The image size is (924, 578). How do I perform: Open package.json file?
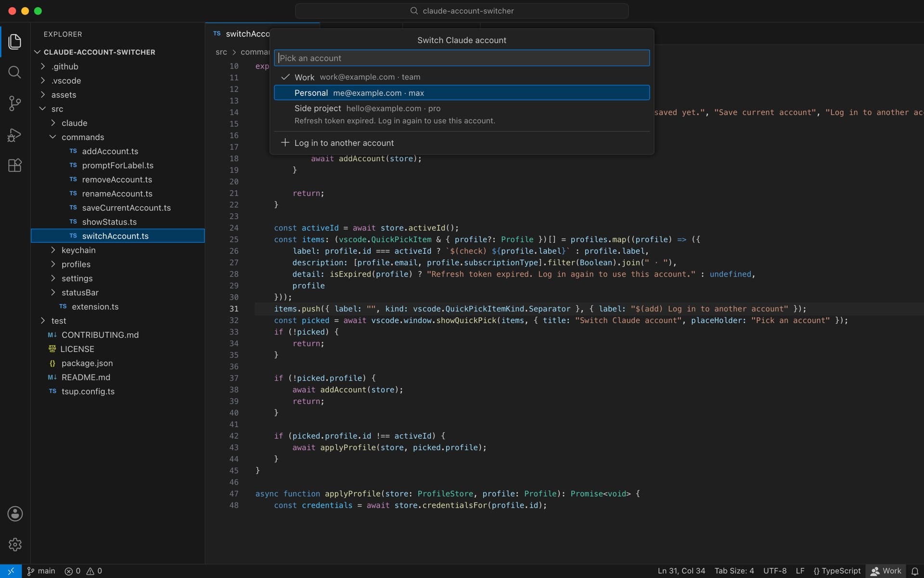pos(117,363)
